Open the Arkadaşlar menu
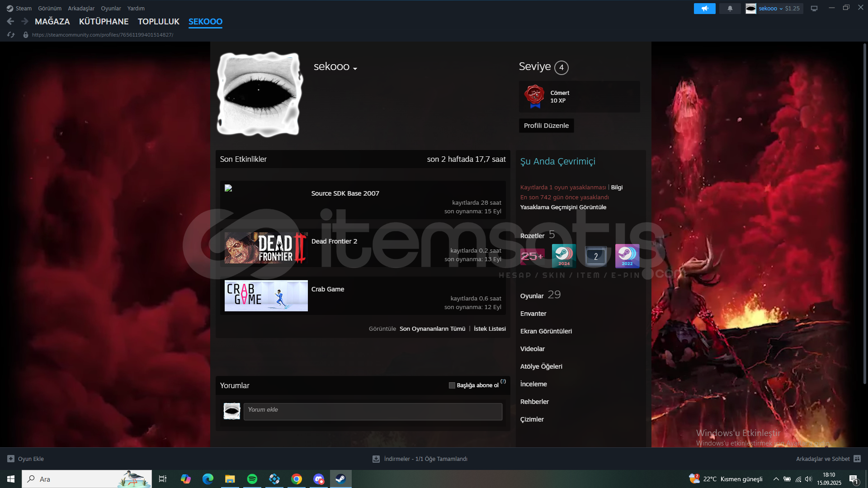This screenshot has width=868, height=488. click(x=81, y=8)
